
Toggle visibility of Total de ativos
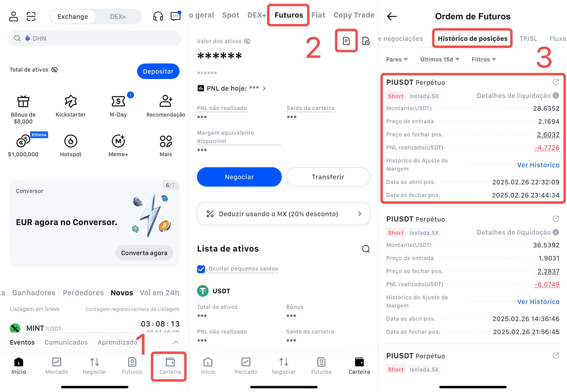click(x=55, y=70)
